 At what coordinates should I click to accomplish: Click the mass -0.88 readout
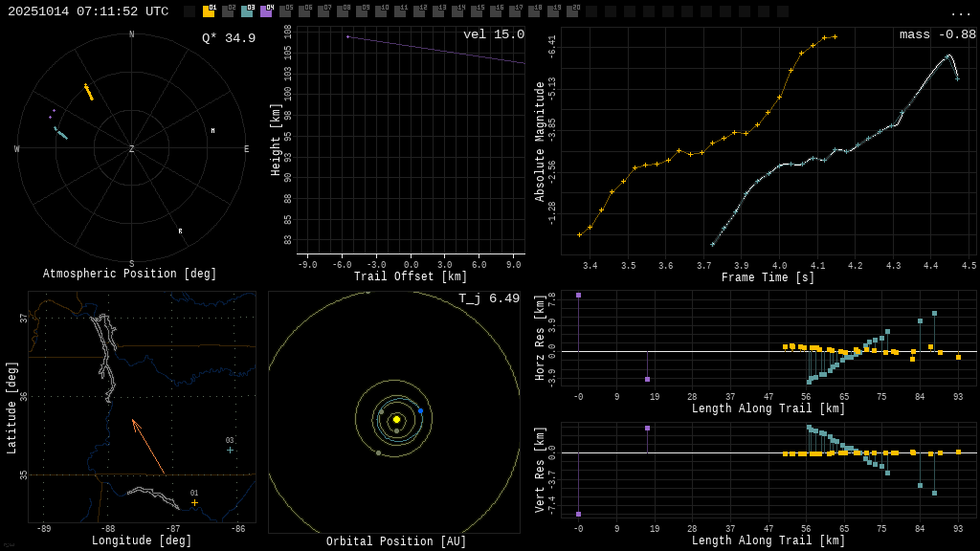coord(938,34)
